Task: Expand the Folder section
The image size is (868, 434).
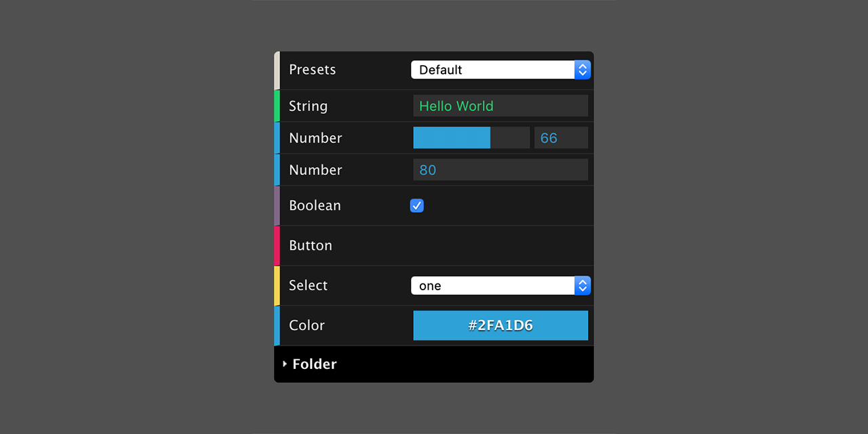Action: [x=314, y=363]
